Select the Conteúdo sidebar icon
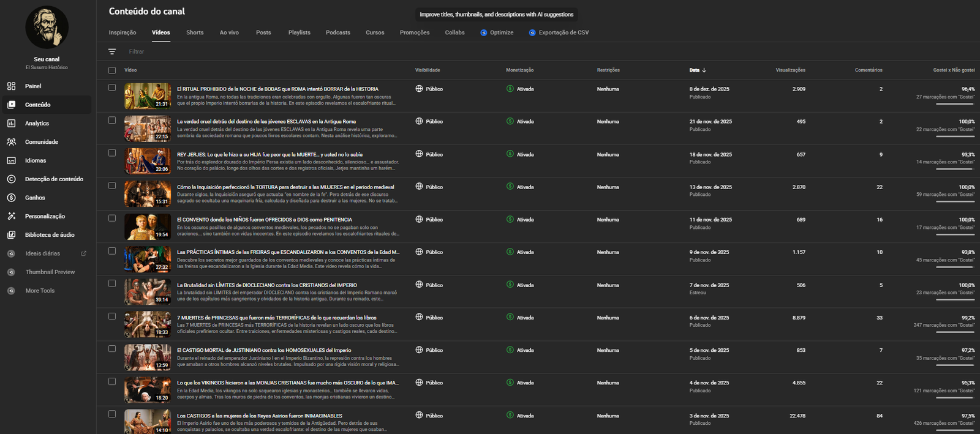 point(11,105)
